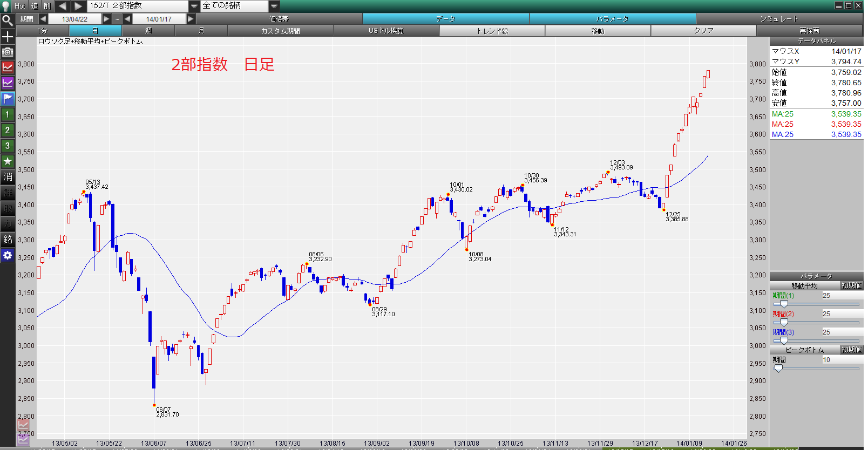The image size is (868, 450).
Task: Click the lightbulb hint icon
Action: point(6,6)
